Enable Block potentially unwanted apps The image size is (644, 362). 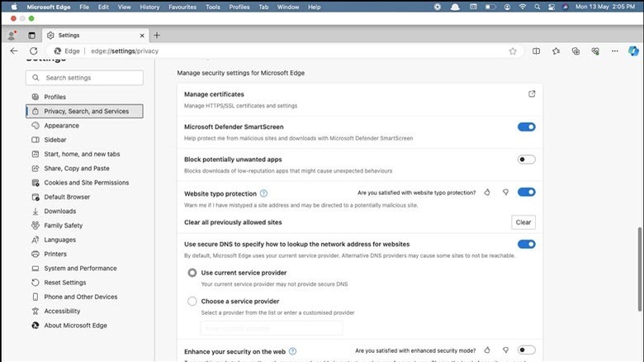pos(526,160)
